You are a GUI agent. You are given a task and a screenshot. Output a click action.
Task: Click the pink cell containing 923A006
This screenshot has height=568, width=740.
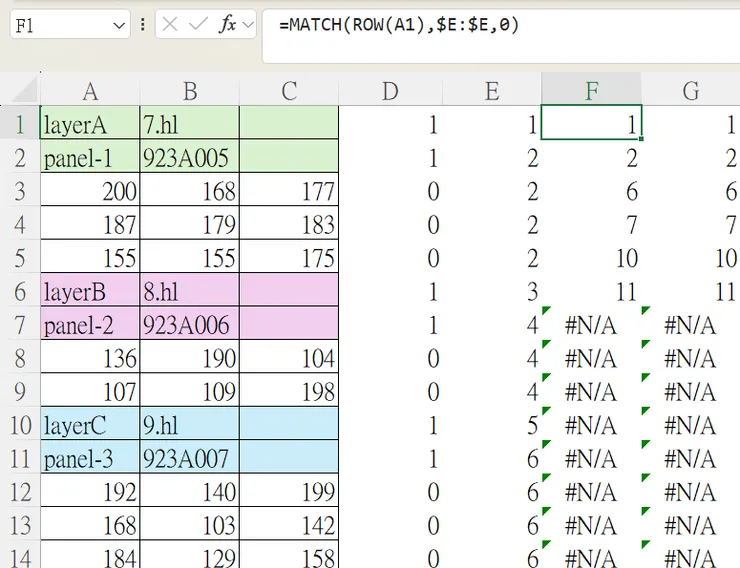pyautogui.click(x=190, y=325)
